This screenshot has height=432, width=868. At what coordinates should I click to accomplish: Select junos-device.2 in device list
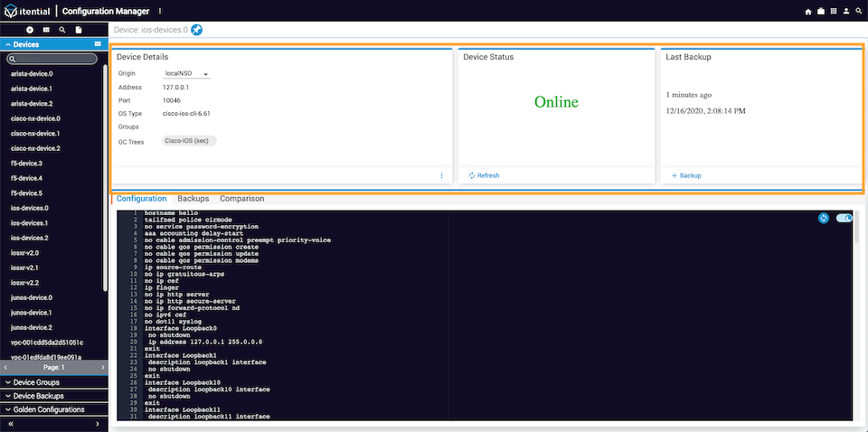32,327
